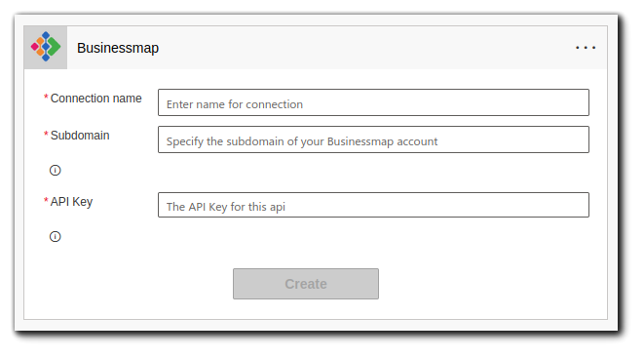This screenshot has height=357, width=644.
Task: Select the Businessmap title text in header
Action: pyautogui.click(x=118, y=48)
